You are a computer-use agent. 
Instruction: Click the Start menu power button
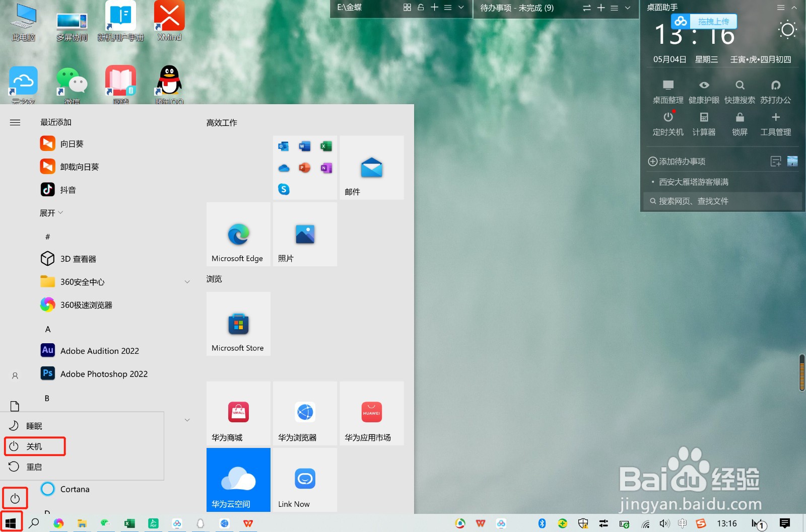click(15, 498)
